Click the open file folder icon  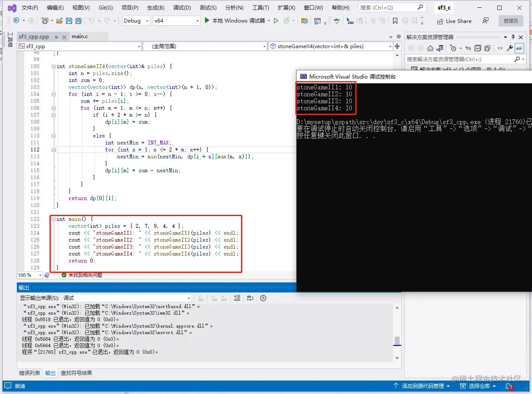pos(59,20)
